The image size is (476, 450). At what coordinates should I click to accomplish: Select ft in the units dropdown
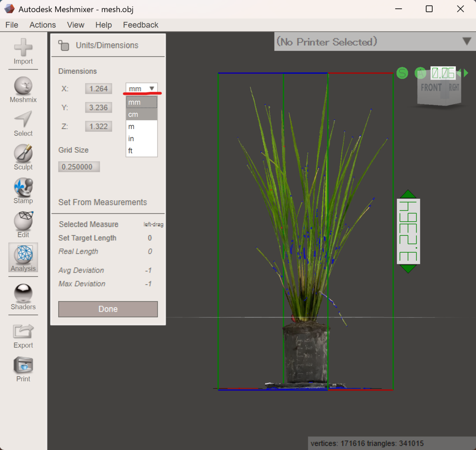142,151
